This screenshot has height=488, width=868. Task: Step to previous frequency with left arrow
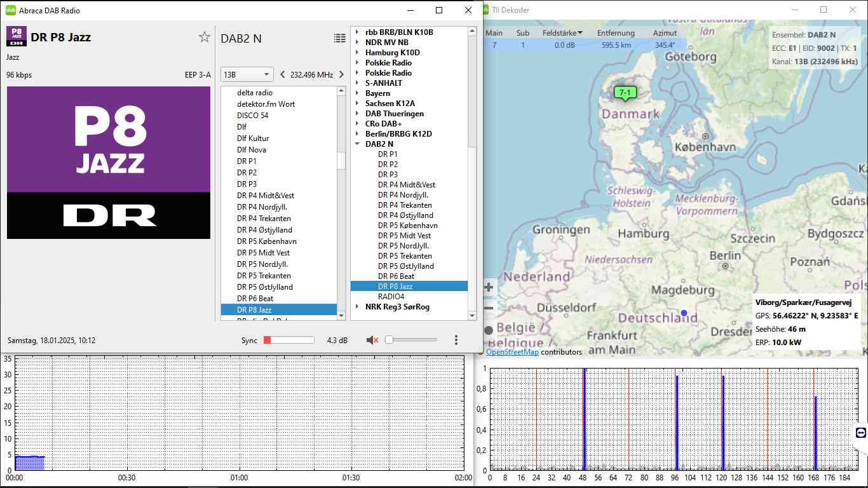click(x=283, y=74)
